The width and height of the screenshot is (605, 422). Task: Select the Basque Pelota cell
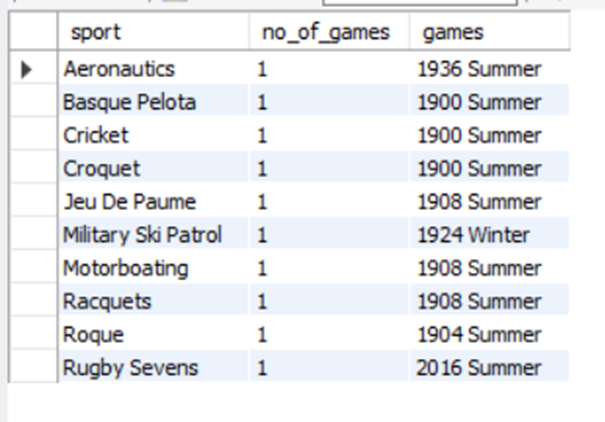(153, 102)
